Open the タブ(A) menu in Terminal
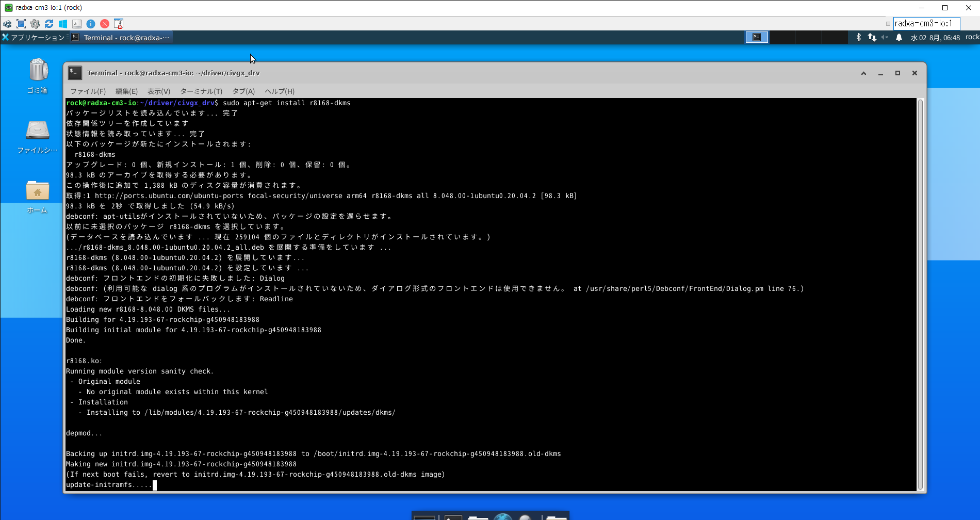Viewport: 980px width, 520px height. [x=243, y=91]
